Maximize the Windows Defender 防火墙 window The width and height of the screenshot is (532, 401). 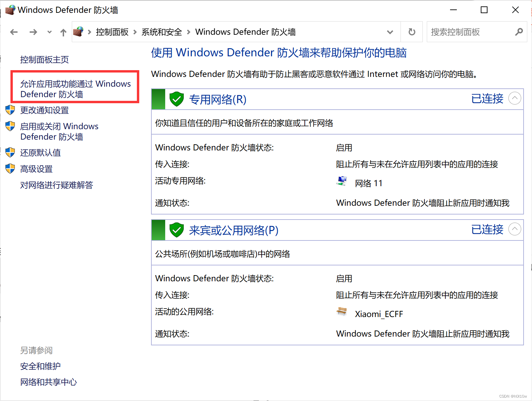pyautogui.click(x=484, y=10)
